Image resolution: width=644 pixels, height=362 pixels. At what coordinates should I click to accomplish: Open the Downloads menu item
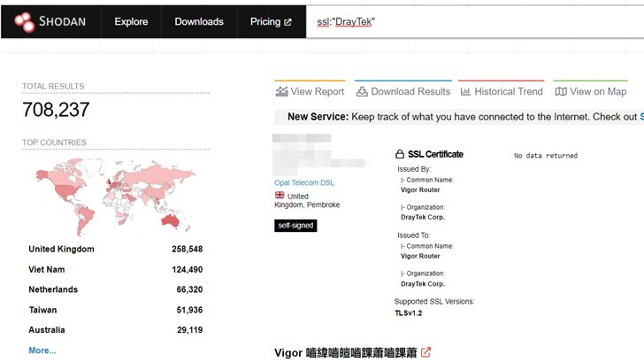[x=199, y=22]
